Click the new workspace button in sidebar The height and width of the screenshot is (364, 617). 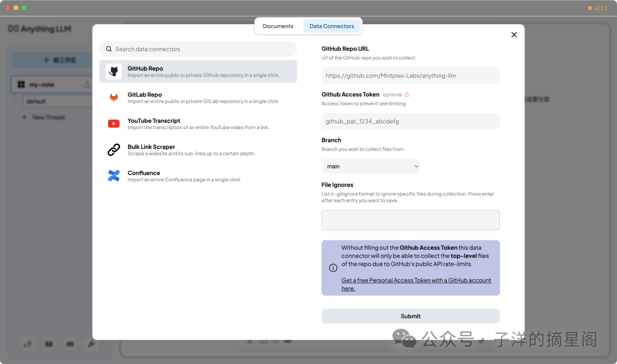[52, 60]
